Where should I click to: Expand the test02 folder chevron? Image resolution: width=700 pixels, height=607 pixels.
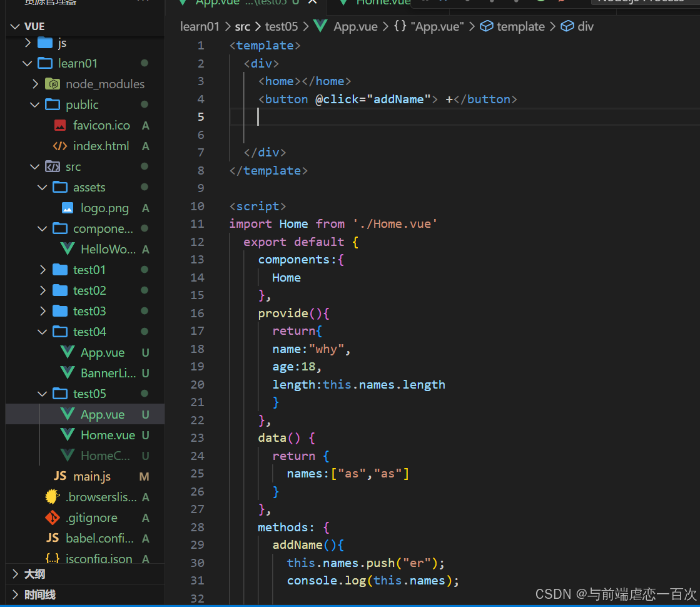point(43,290)
